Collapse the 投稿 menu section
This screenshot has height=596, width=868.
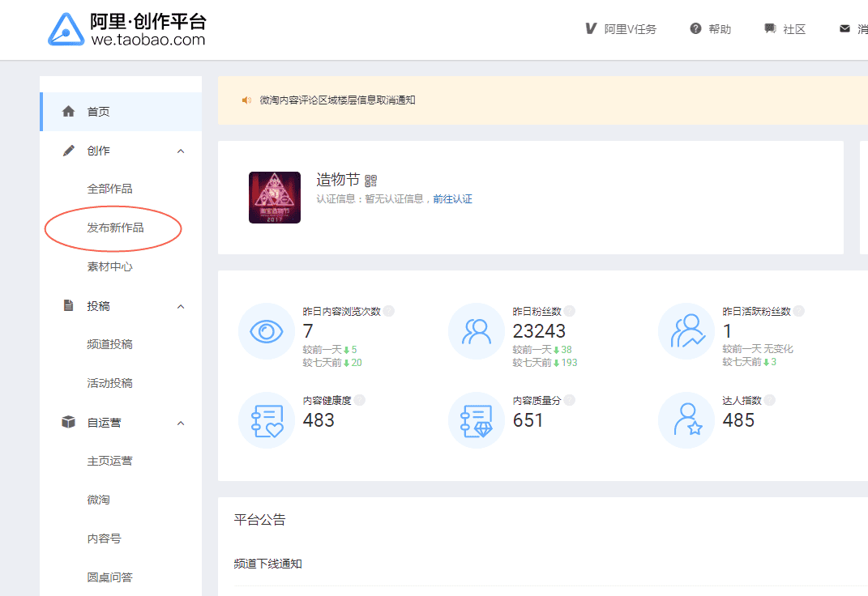(181, 306)
